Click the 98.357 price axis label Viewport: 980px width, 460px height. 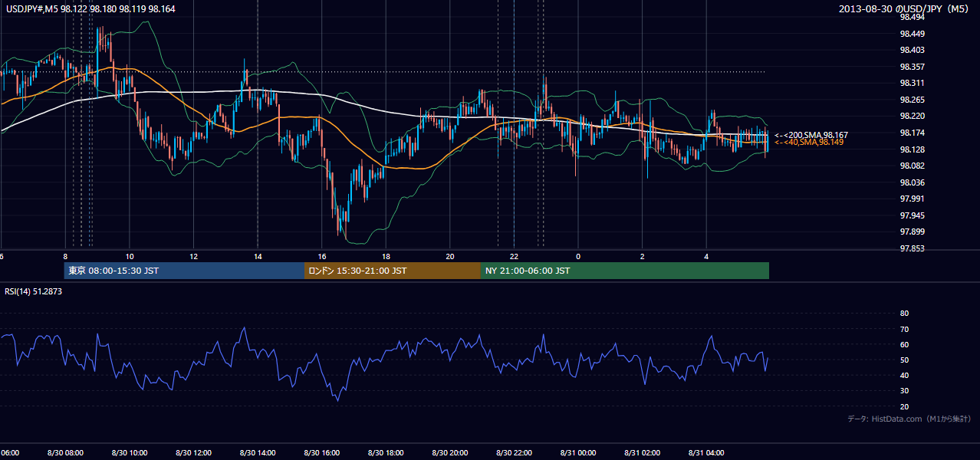point(911,67)
